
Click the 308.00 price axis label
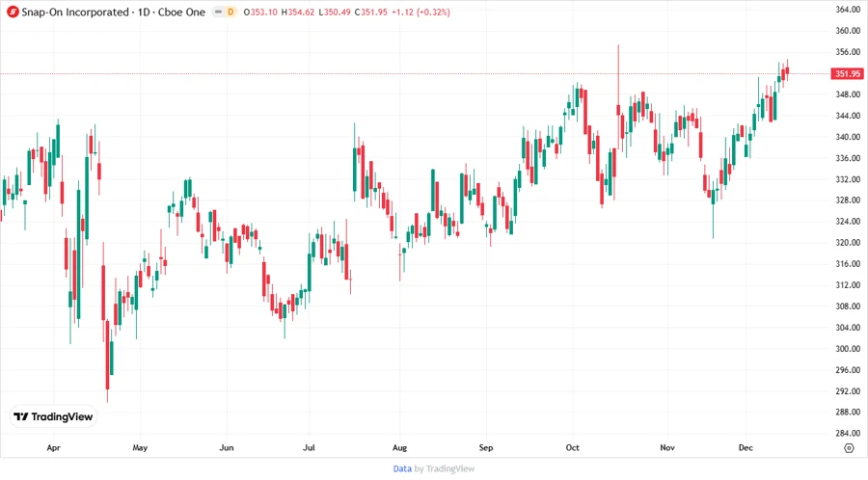point(848,307)
